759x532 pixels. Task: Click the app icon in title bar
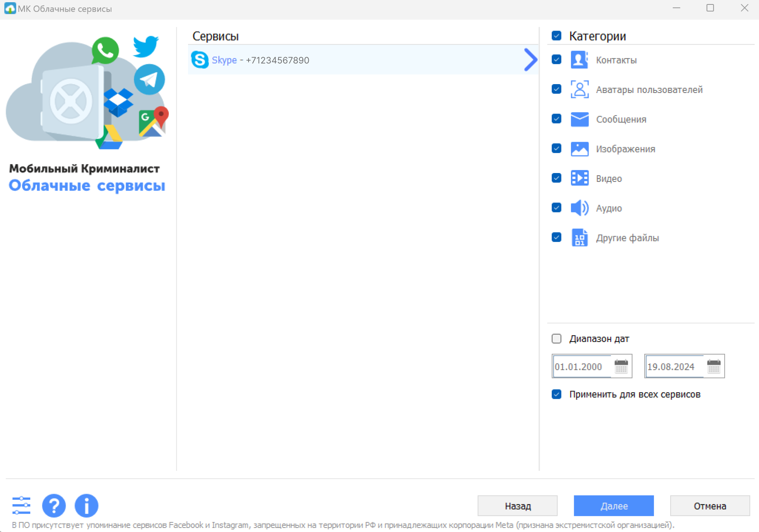click(10, 8)
